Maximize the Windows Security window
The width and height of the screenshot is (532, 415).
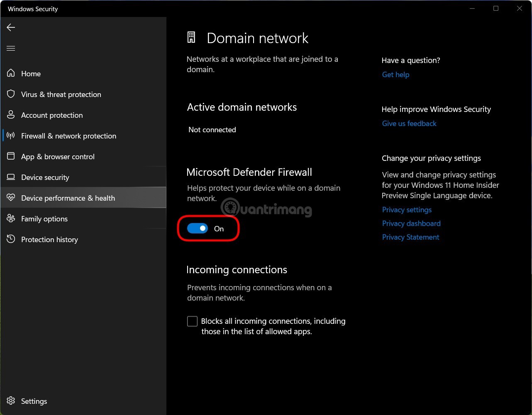495,9
